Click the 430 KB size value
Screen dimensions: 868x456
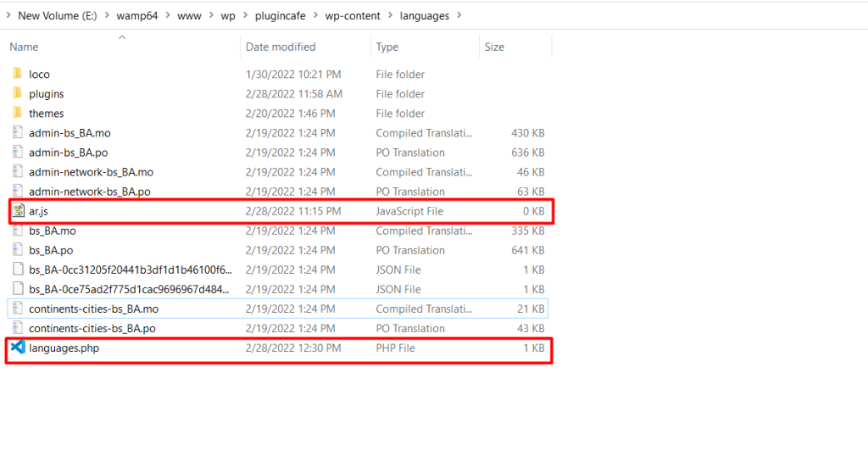click(528, 133)
